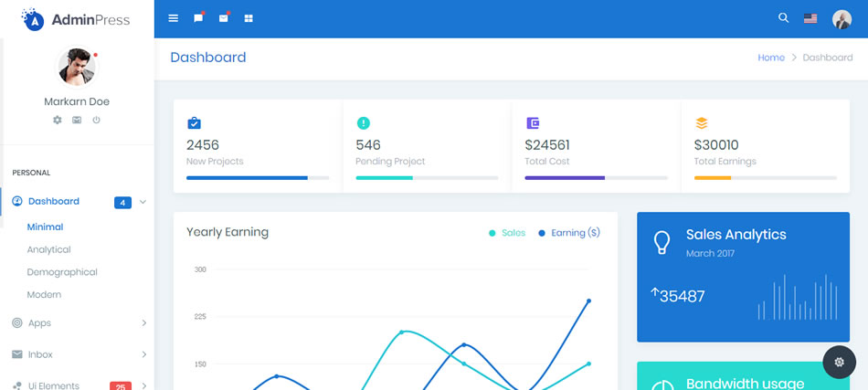Toggle the Sales legend entry

point(507,233)
